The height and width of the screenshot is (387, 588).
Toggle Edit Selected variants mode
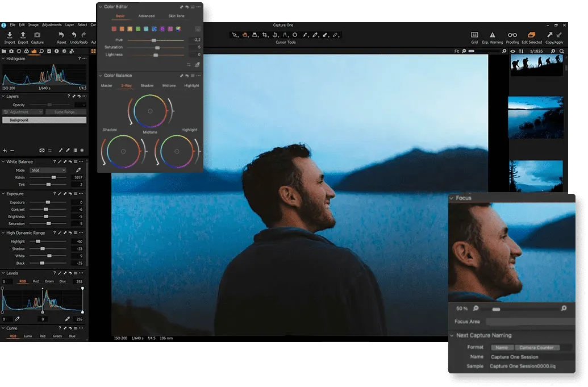(x=532, y=36)
